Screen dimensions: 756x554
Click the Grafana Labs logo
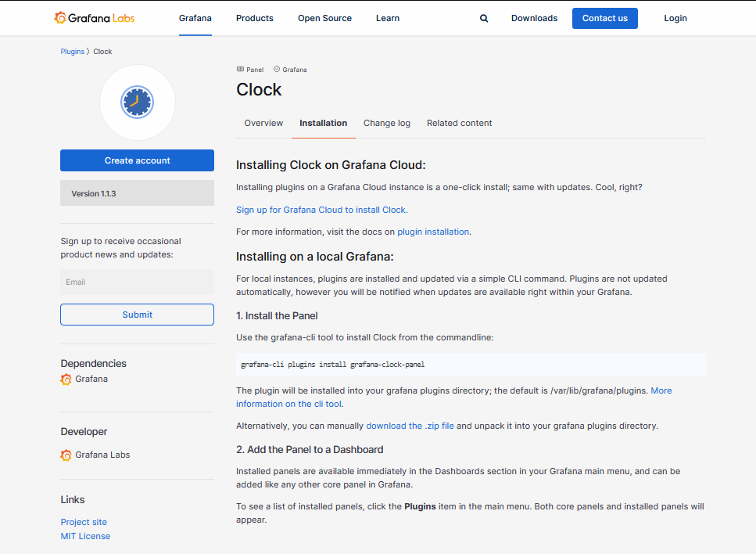94,18
